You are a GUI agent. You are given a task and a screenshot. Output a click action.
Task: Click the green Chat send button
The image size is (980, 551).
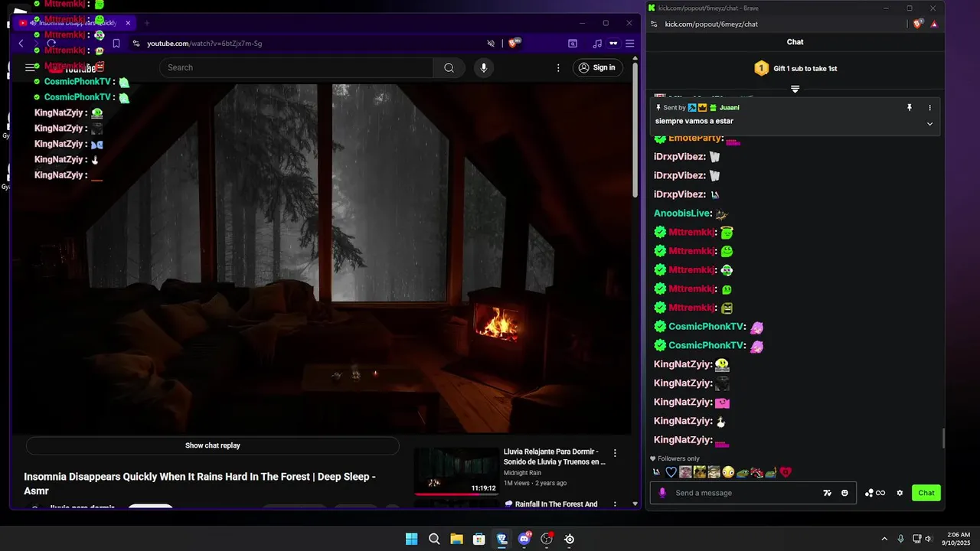(926, 493)
